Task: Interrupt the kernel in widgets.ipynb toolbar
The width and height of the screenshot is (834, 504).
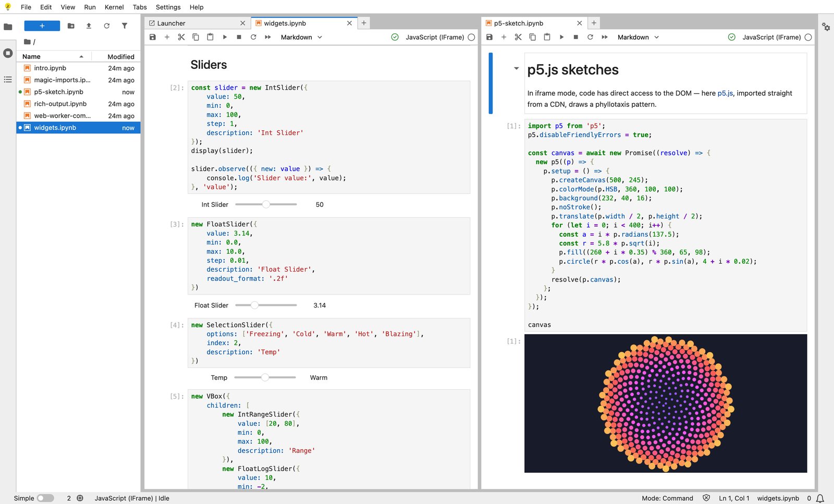Action: click(x=239, y=37)
